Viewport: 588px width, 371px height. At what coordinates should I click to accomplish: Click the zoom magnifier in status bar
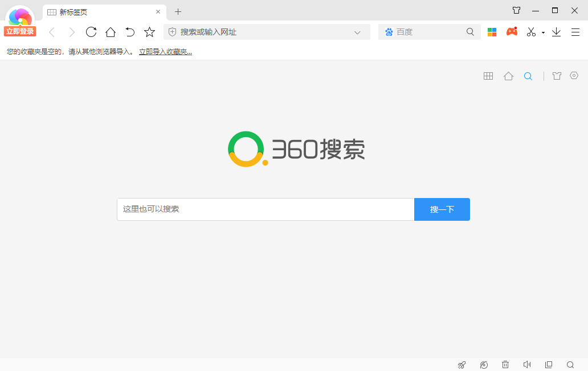pos(570,365)
